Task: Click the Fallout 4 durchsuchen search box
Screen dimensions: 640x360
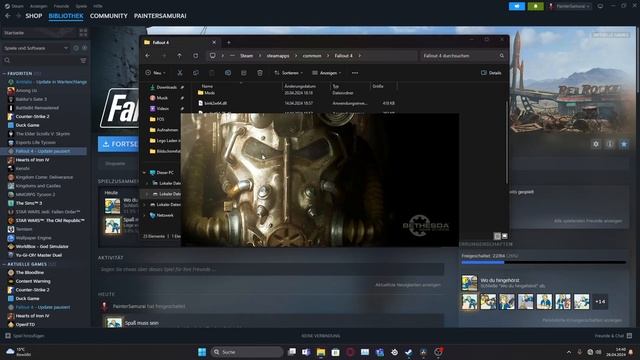Action: (x=463, y=56)
